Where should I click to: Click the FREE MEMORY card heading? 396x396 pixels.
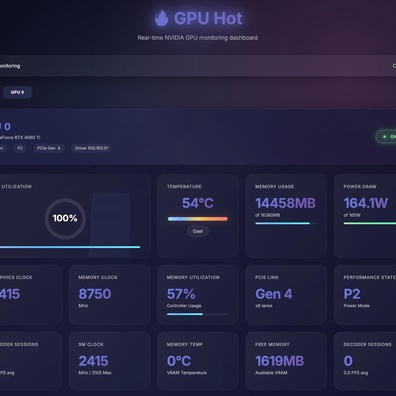pos(272,344)
